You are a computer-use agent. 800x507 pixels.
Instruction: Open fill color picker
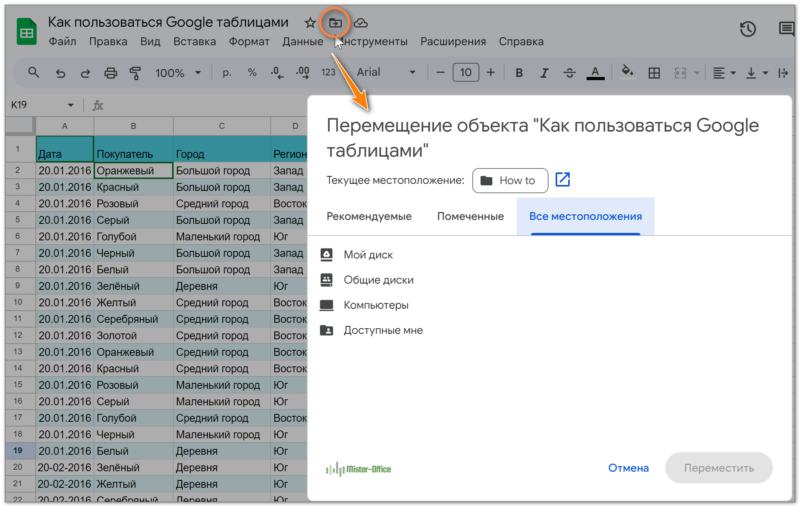628,72
